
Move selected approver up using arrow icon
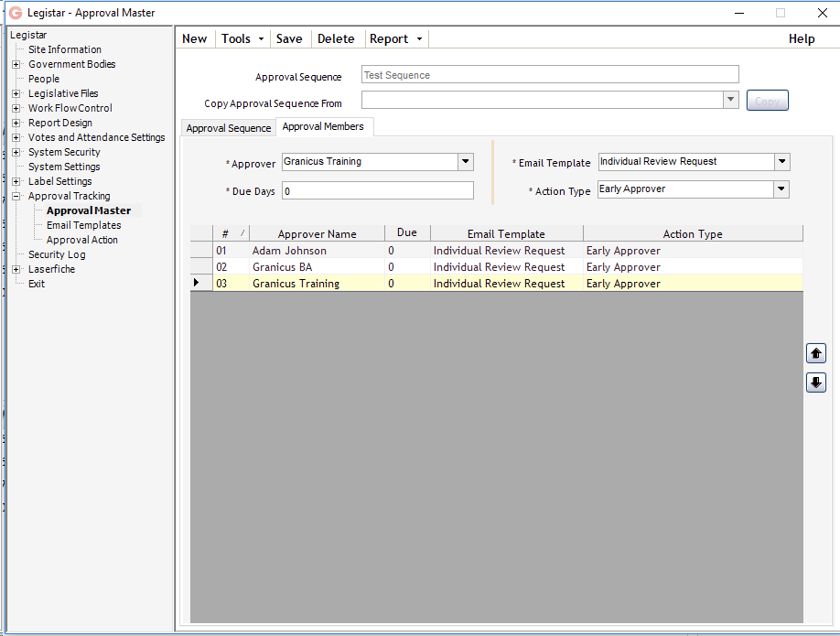pyautogui.click(x=815, y=352)
